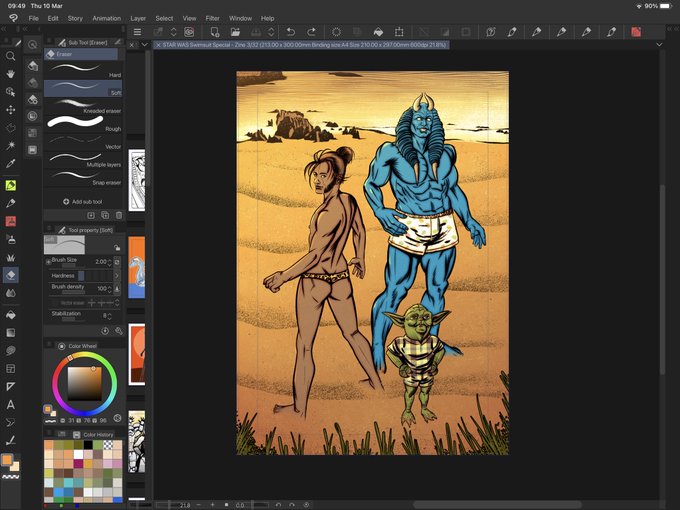The image size is (680, 510).
Task: Select the Zoom magnifier tool
Action: pyautogui.click(x=10, y=56)
